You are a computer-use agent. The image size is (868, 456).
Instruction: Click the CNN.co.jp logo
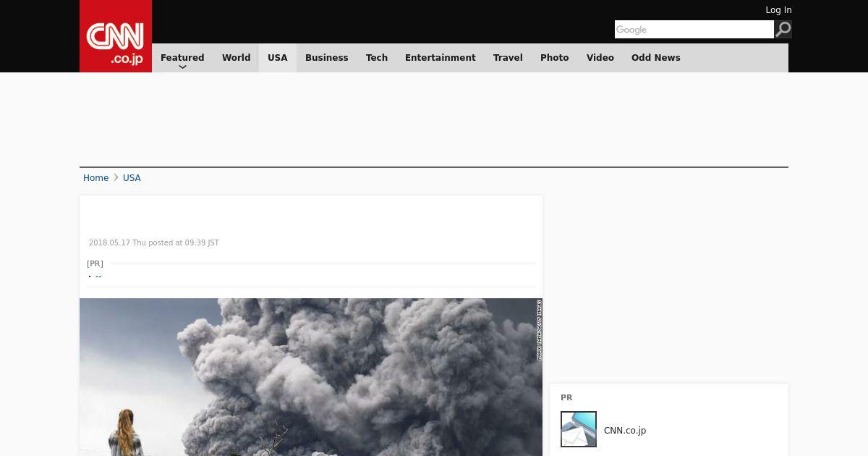pos(116,36)
